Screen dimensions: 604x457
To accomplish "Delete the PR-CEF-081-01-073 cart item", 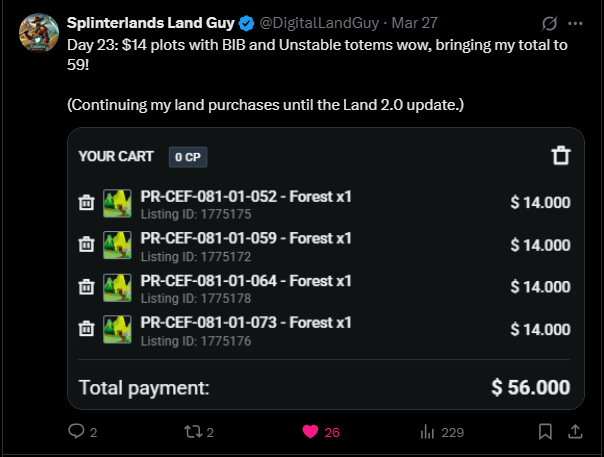I will pos(86,329).
